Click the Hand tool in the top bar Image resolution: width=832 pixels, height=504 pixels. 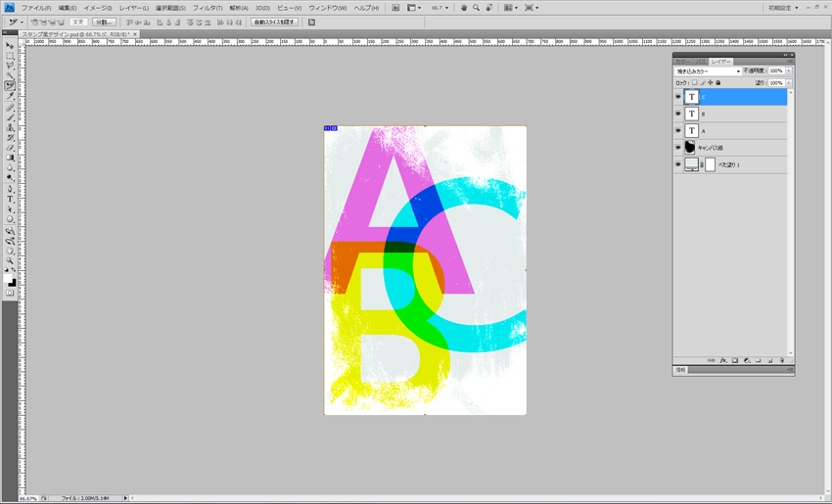[x=464, y=8]
